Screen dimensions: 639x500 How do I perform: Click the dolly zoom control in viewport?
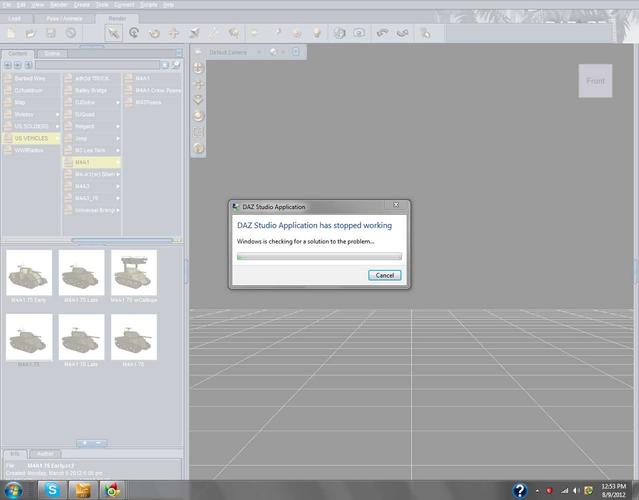point(198,100)
